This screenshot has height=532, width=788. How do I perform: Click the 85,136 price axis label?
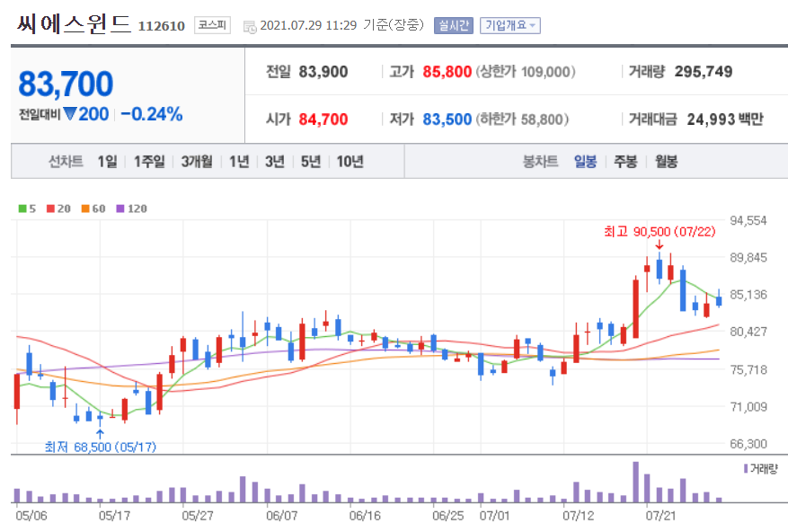(x=748, y=295)
